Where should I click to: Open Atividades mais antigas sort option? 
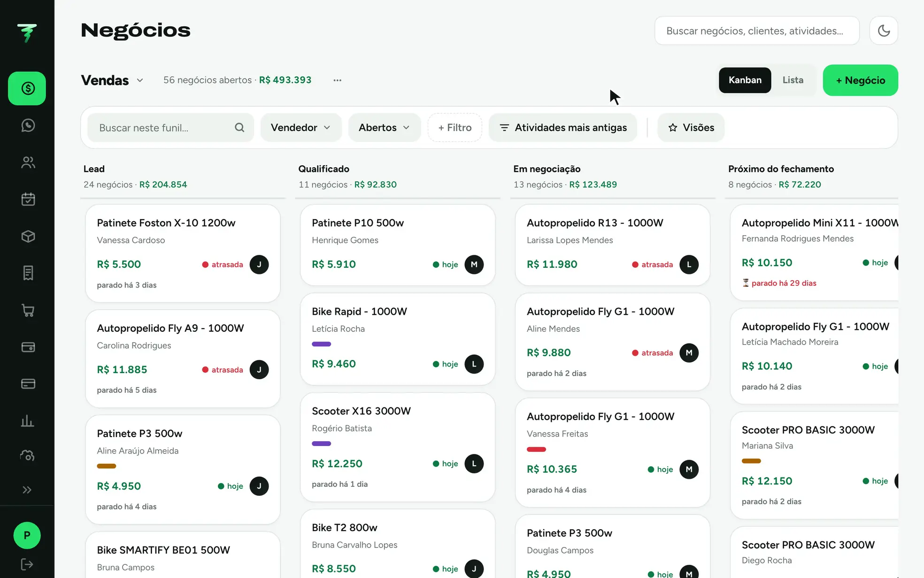(x=563, y=127)
